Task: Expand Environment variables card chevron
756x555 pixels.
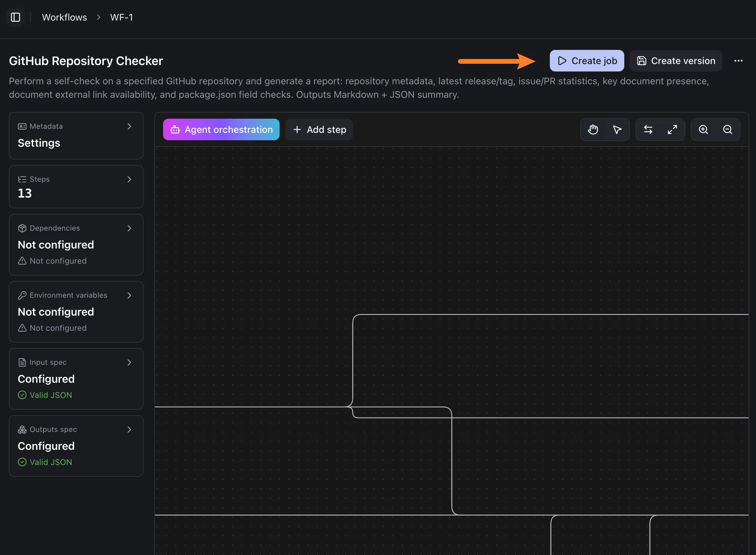Action: (x=129, y=295)
